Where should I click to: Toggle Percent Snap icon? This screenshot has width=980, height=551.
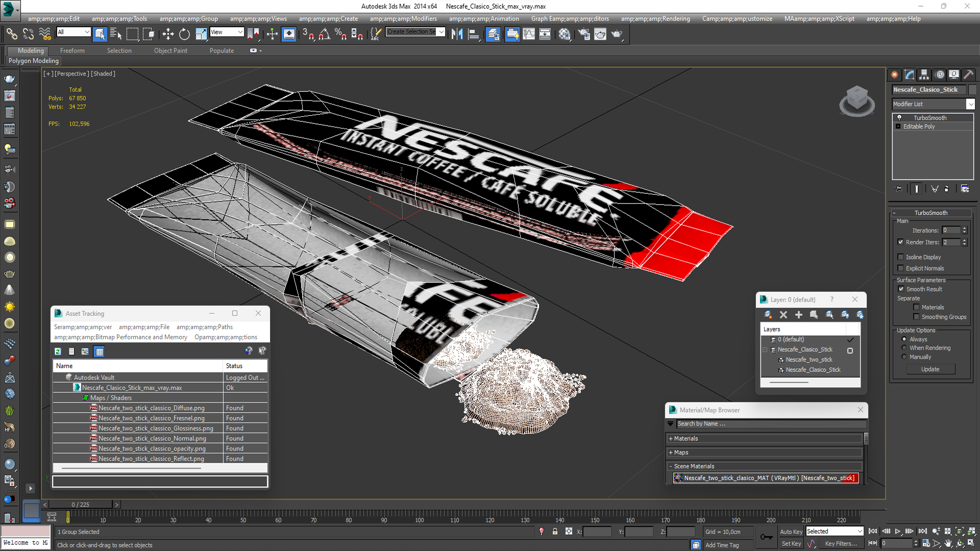pyautogui.click(x=340, y=34)
